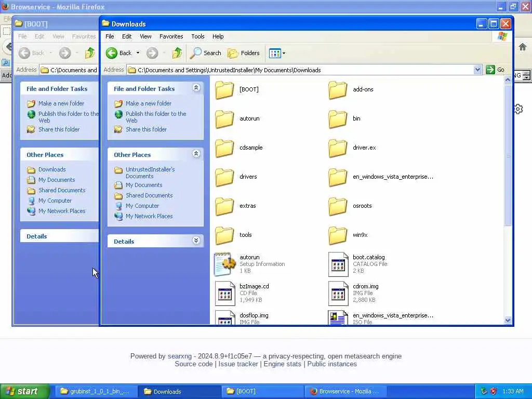
Task: Open UntrustedInstaller's Documents link
Action: (150, 172)
